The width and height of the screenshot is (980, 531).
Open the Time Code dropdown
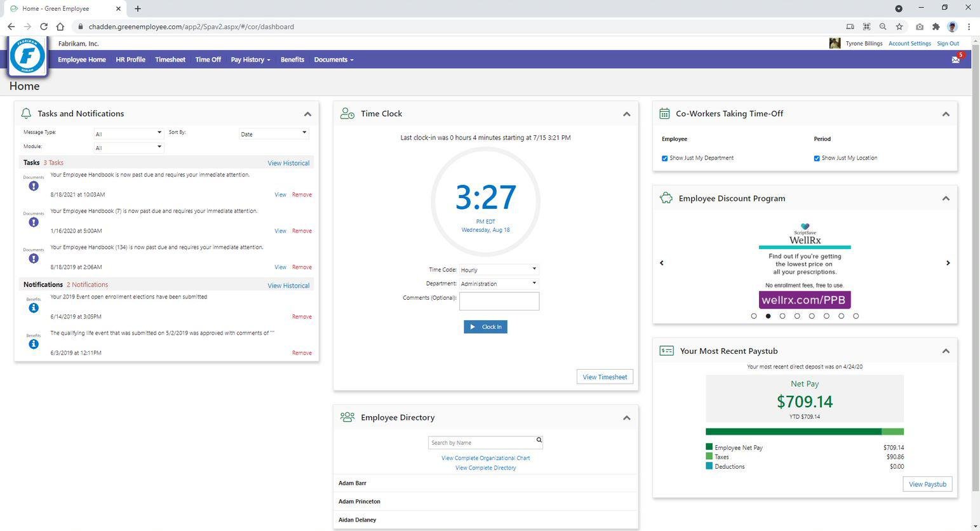(x=499, y=269)
